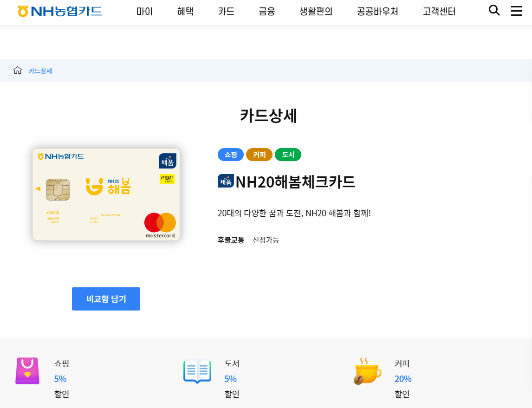Viewport: 532px width, 408px height.
Task: Click the 카드상세 breadcrumb link
Action: pos(40,71)
